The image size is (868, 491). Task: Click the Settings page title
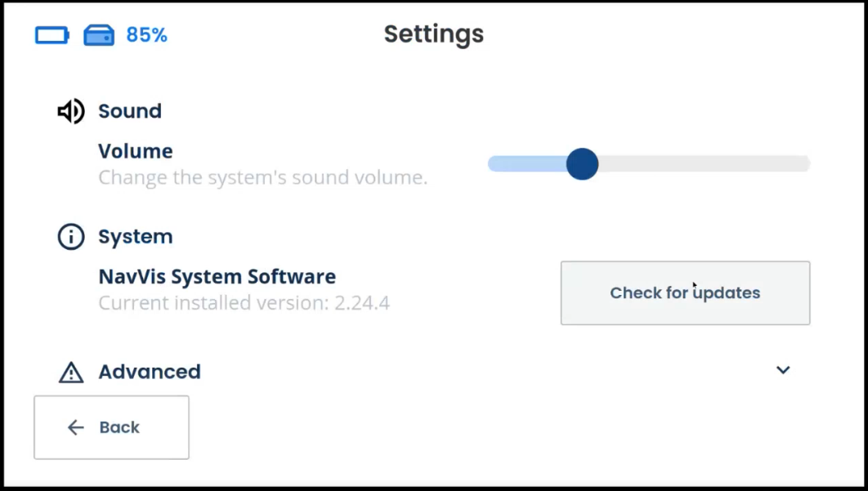(x=434, y=34)
